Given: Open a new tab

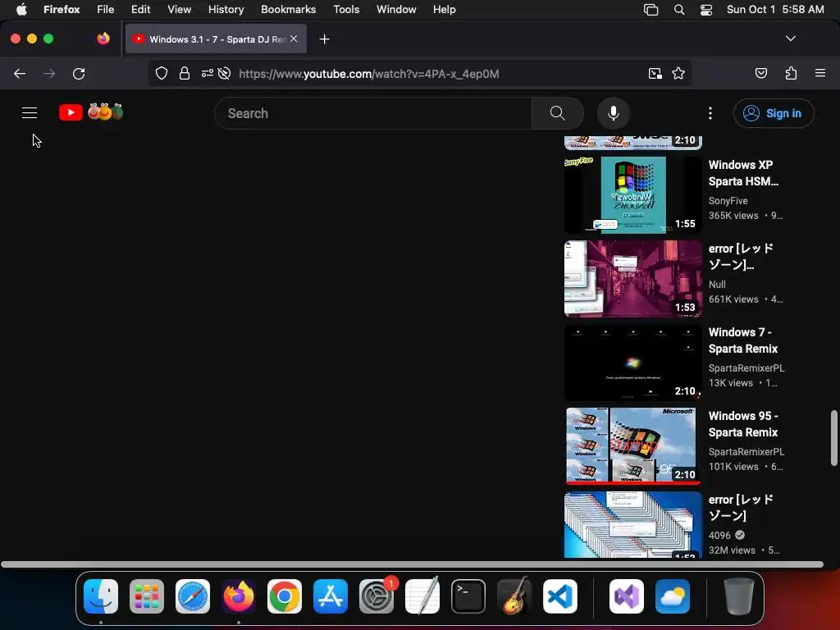Looking at the screenshot, I should coord(324,39).
